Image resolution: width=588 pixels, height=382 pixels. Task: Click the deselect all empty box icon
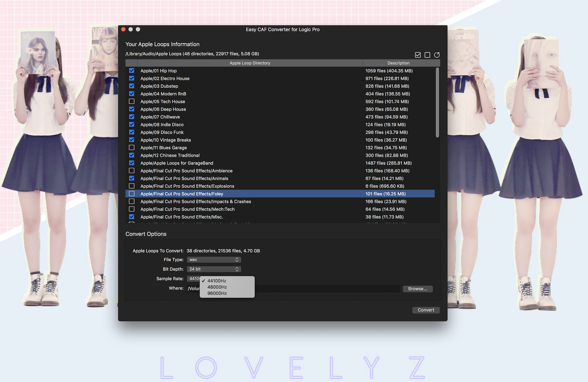[427, 55]
